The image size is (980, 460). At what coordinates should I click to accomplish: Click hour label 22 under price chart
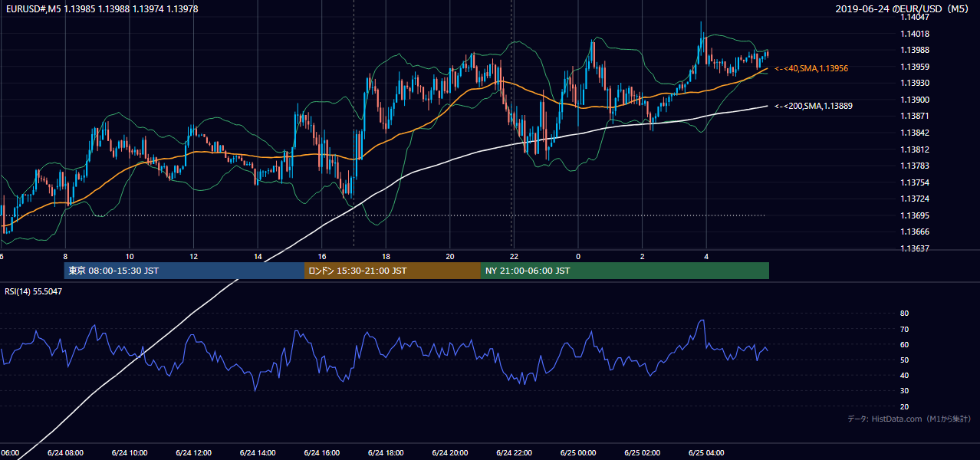[x=514, y=256]
